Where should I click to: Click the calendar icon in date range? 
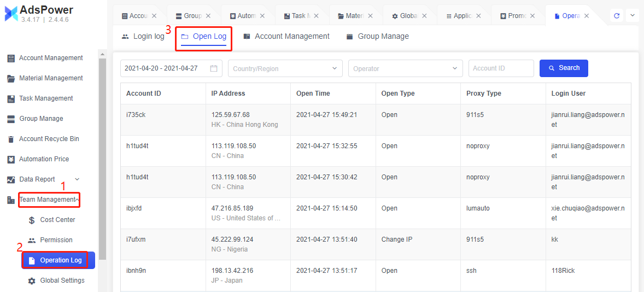pyautogui.click(x=214, y=68)
